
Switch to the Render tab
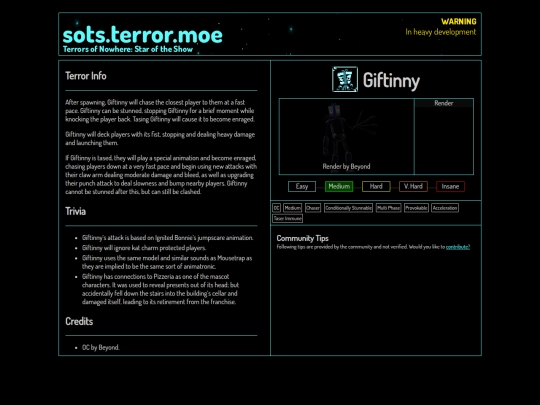click(x=444, y=103)
